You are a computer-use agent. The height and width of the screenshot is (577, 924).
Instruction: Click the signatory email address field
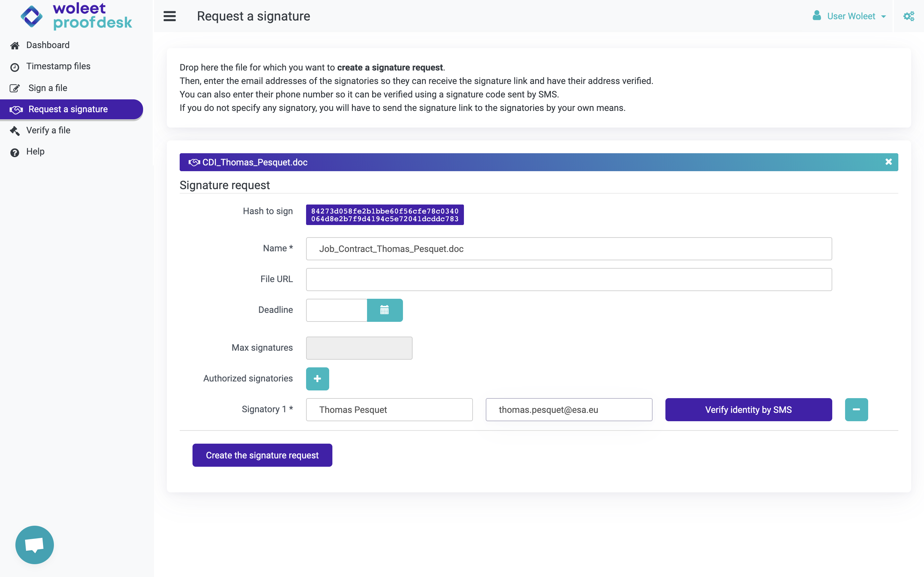point(569,409)
